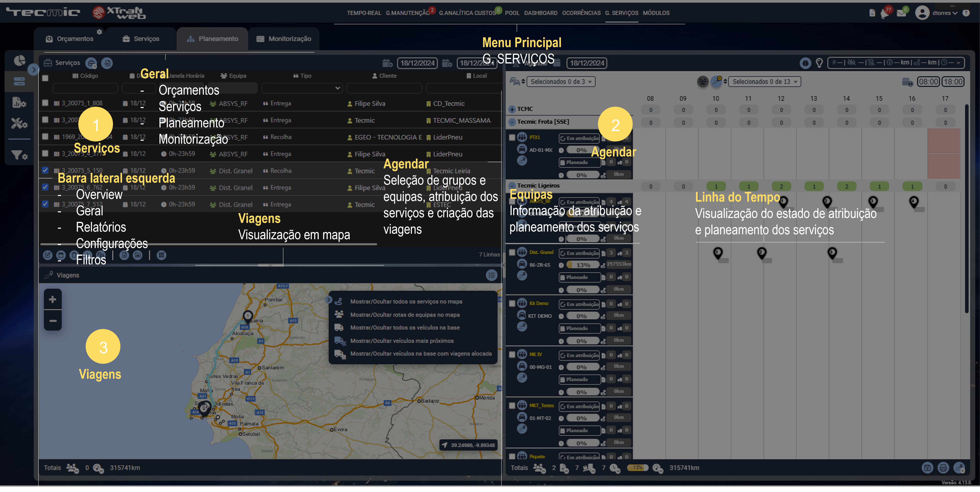Open the Viagens list menu icon
The image size is (980, 492).
491,275
